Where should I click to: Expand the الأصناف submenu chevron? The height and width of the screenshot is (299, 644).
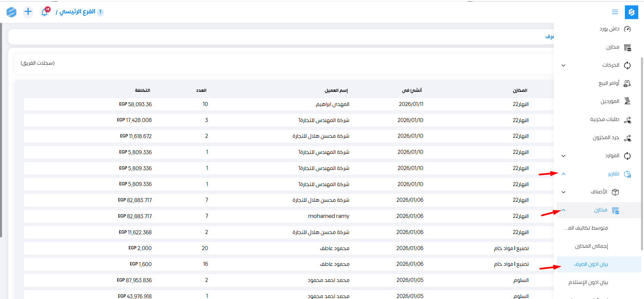click(x=563, y=192)
